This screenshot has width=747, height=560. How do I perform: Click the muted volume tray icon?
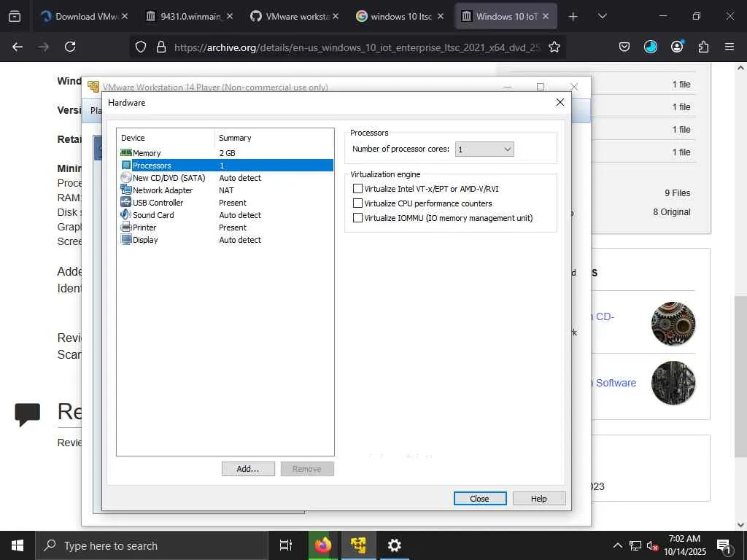pos(653,545)
